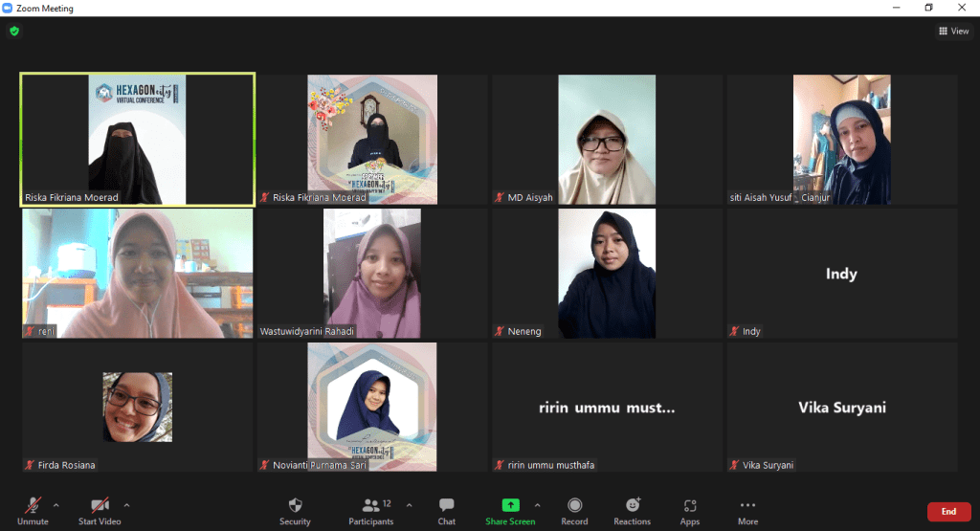This screenshot has height=531, width=980.
Task: Click the green encryption shield icon
Action: [x=14, y=32]
